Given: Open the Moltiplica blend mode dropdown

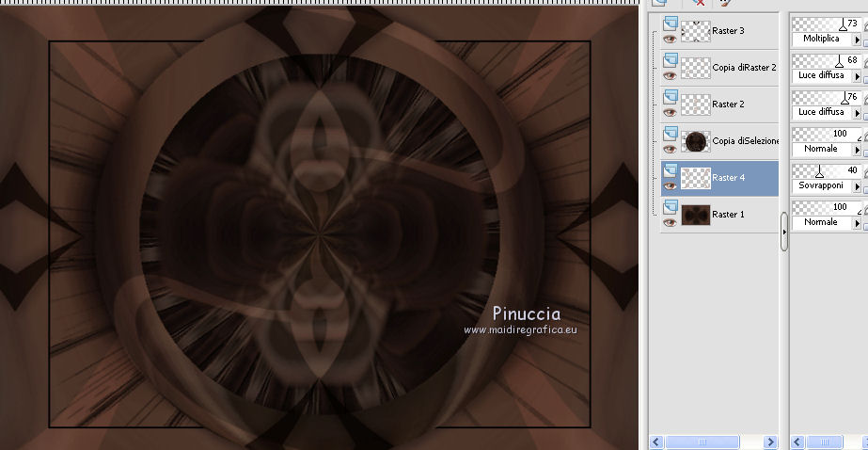Looking at the screenshot, I should 858,40.
